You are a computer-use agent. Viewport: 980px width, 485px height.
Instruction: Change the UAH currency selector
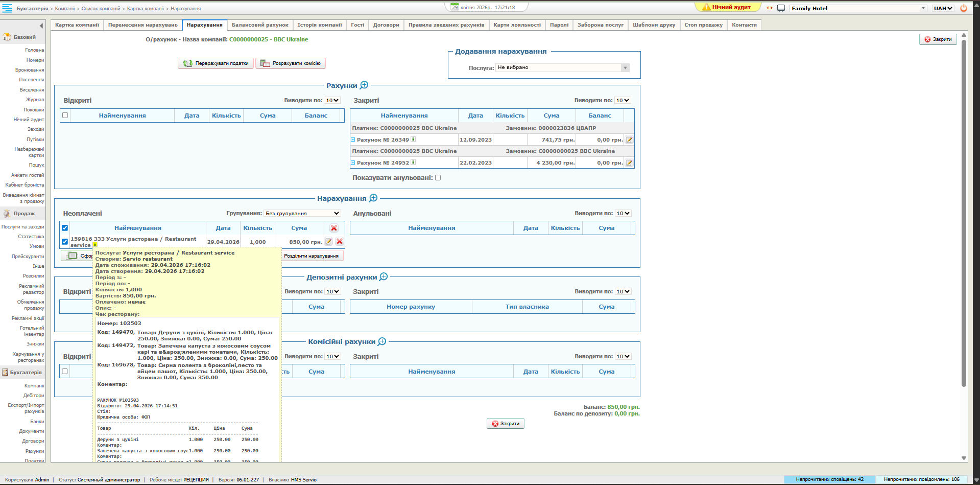pyautogui.click(x=943, y=8)
